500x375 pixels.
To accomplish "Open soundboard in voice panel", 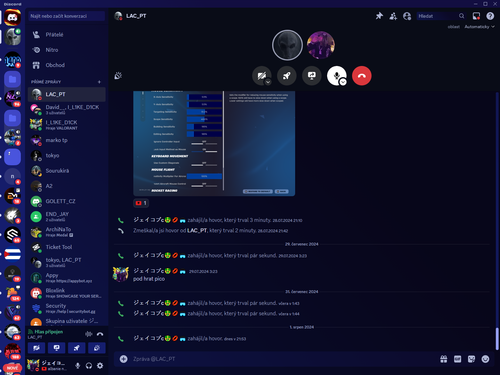I will pyautogui.click(x=97, y=348).
